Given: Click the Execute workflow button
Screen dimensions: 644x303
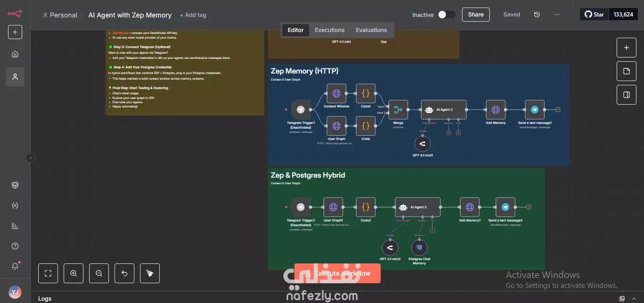Looking at the screenshot, I should pyautogui.click(x=337, y=273).
